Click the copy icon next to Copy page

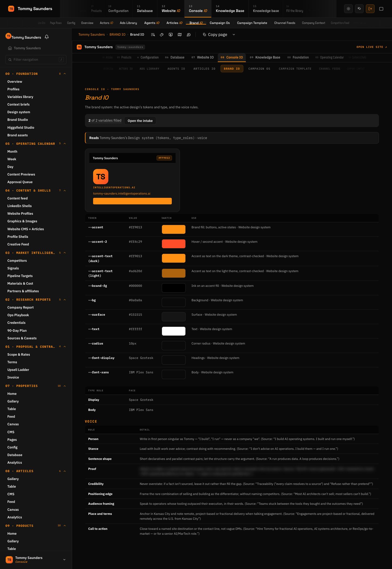click(x=204, y=35)
